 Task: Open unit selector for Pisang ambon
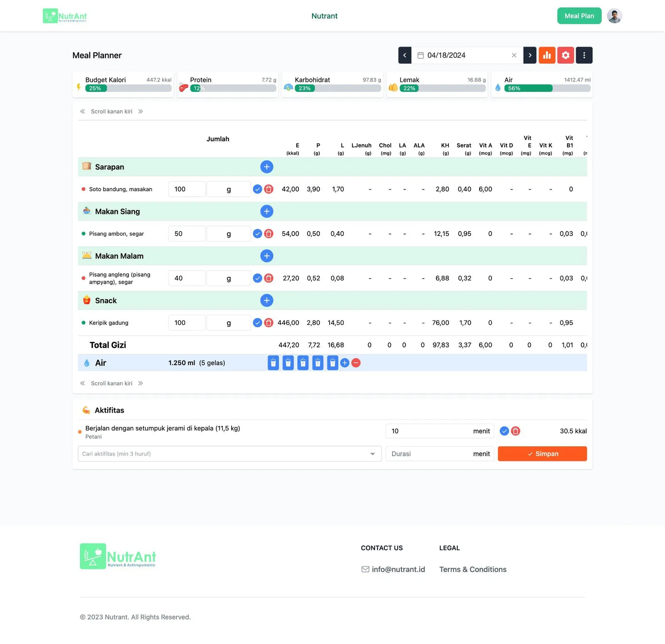point(229,234)
